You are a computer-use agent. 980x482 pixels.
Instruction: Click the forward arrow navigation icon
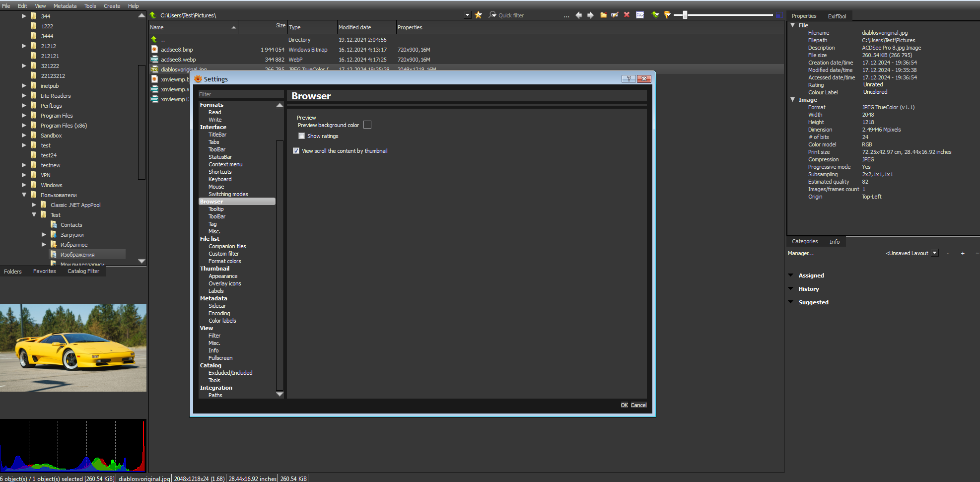click(x=590, y=15)
